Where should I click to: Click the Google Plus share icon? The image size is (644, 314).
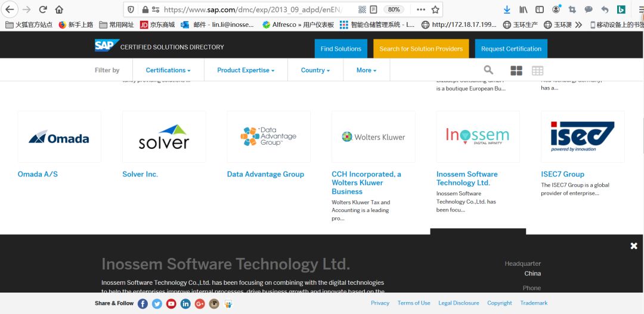coord(200,304)
